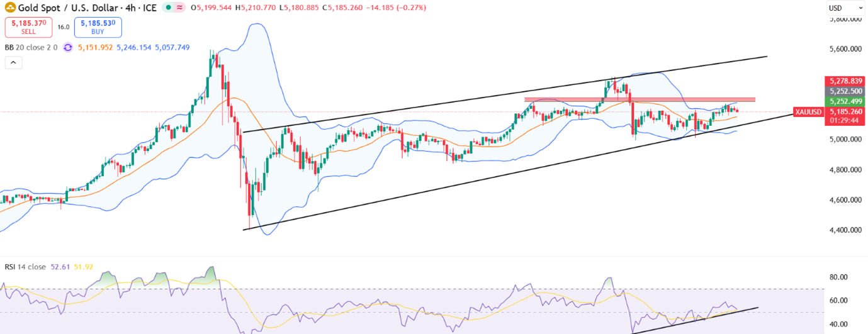
Task: Click the pink approximate data indicator icon
Action: (x=179, y=8)
